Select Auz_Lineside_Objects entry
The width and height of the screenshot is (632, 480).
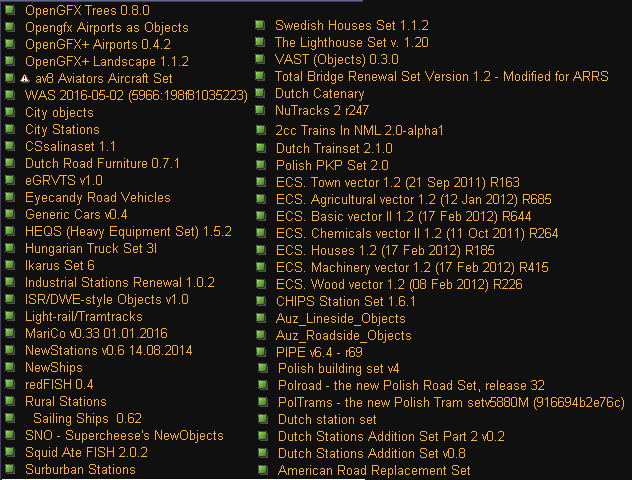pos(341,318)
